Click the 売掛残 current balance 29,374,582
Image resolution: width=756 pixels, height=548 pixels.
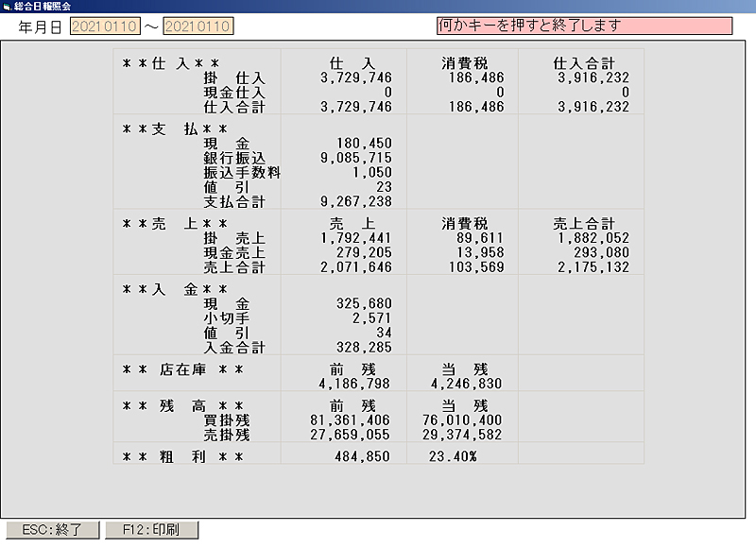(x=463, y=435)
